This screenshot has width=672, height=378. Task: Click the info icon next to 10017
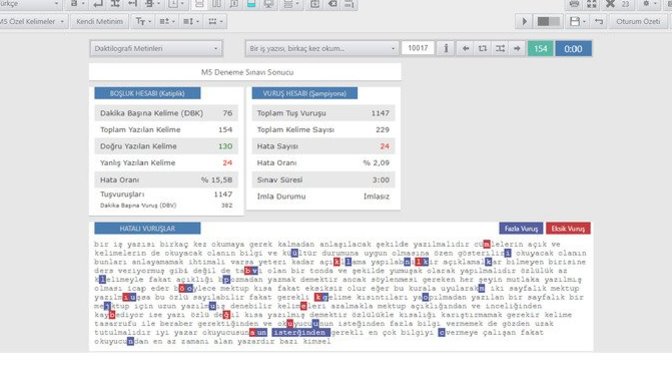(446, 48)
